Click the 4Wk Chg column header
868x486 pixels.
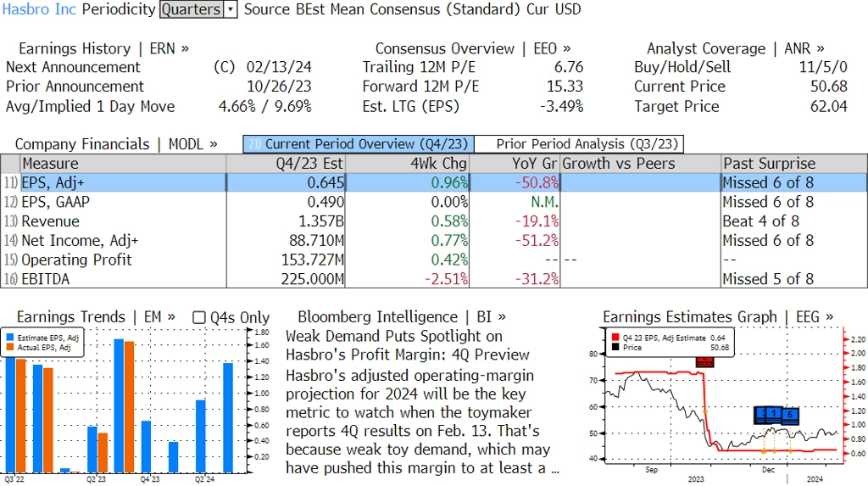(x=408, y=164)
